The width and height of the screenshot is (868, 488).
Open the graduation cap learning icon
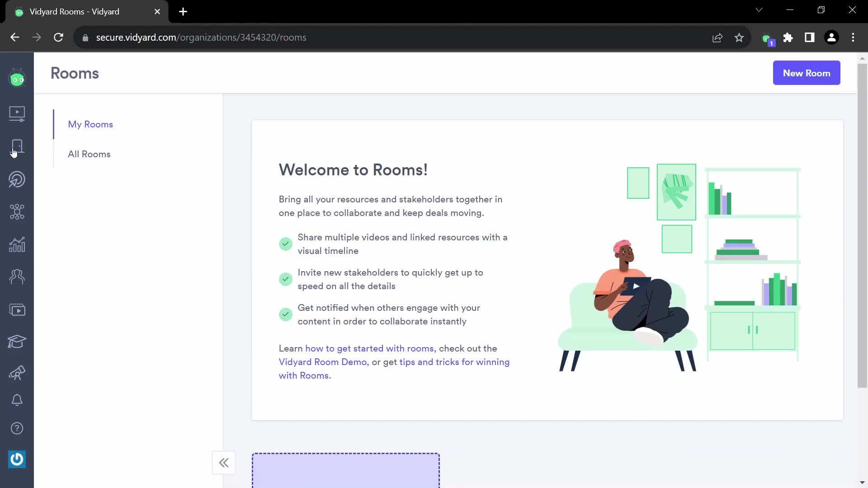click(x=17, y=342)
